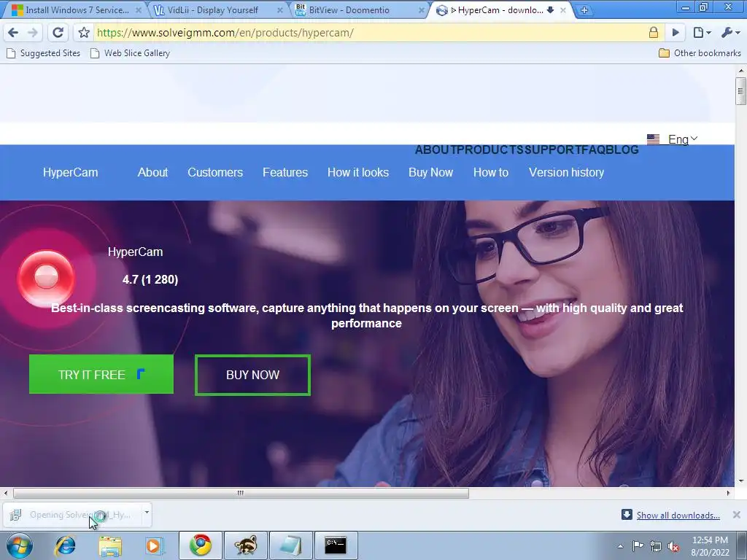Go to Customers section
Viewport: 747px width, 560px height.
tap(215, 172)
